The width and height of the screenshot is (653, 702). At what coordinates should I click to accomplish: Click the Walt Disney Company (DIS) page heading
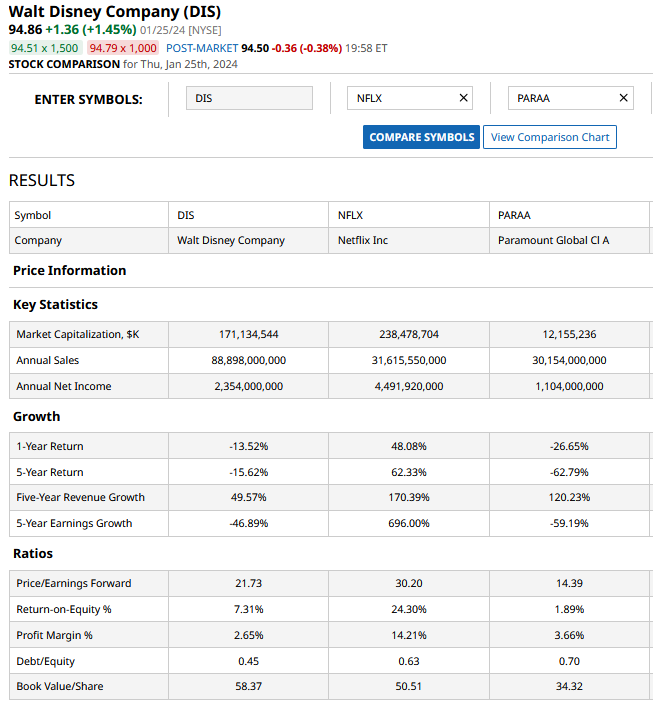(115, 12)
